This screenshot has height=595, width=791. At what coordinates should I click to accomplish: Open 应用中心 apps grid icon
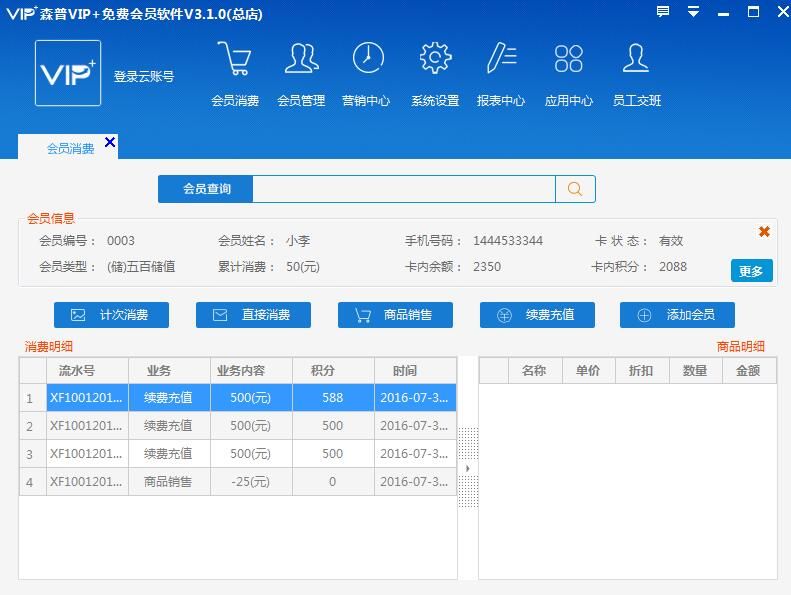click(x=568, y=60)
